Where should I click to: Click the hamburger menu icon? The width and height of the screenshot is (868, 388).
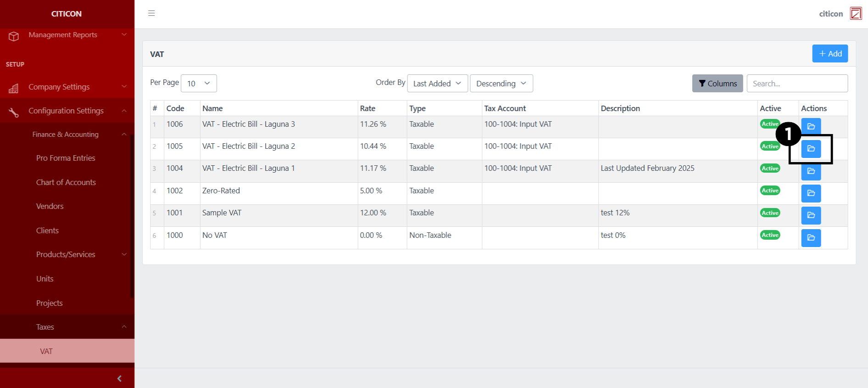tap(151, 13)
